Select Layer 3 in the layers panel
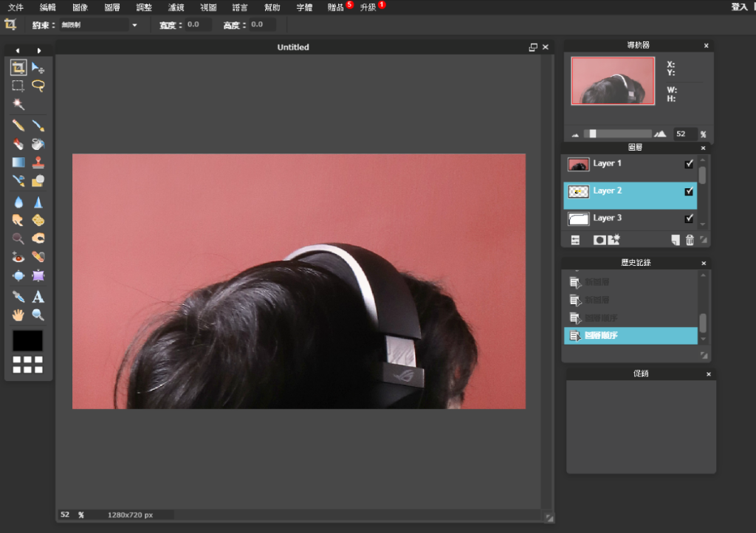 tap(630, 219)
